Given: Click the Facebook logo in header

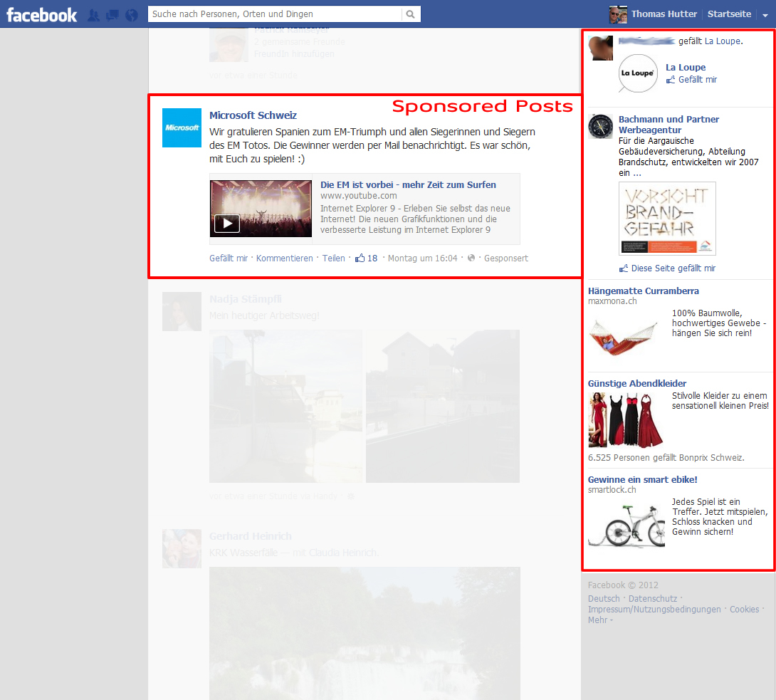Looking at the screenshot, I should click(x=42, y=14).
